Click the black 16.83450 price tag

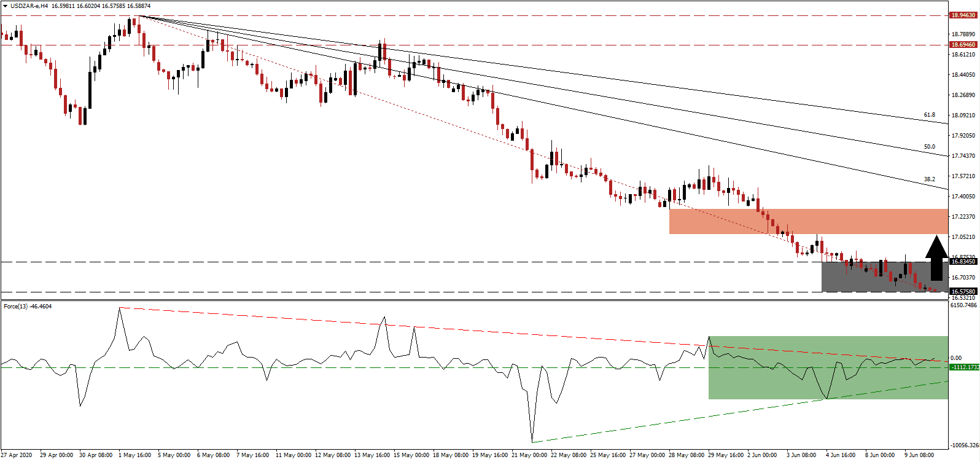pyautogui.click(x=963, y=262)
